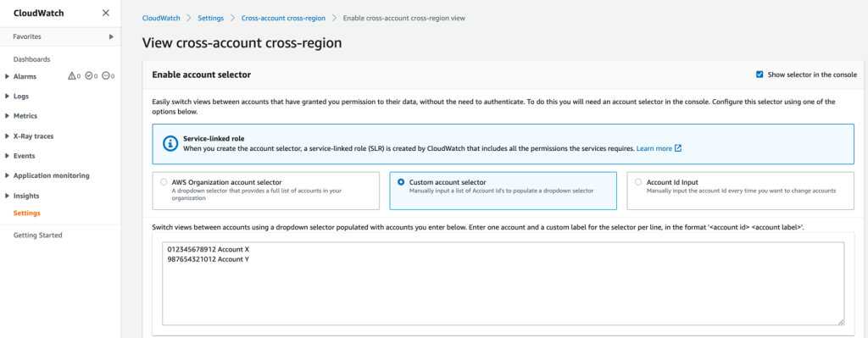Expand the Insights section
Screen dimensions: 868x338
(x=7, y=196)
